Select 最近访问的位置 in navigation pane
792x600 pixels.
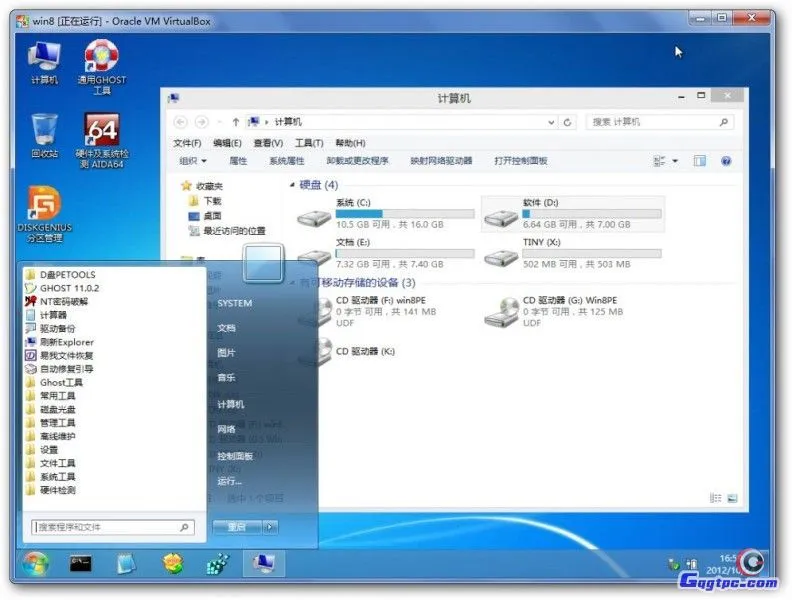pyautogui.click(x=227, y=231)
